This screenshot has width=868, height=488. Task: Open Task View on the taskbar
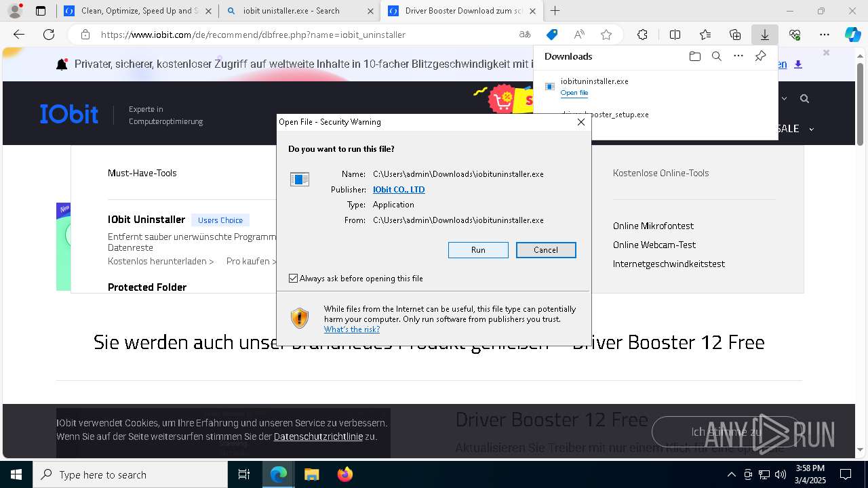[244, 474]
